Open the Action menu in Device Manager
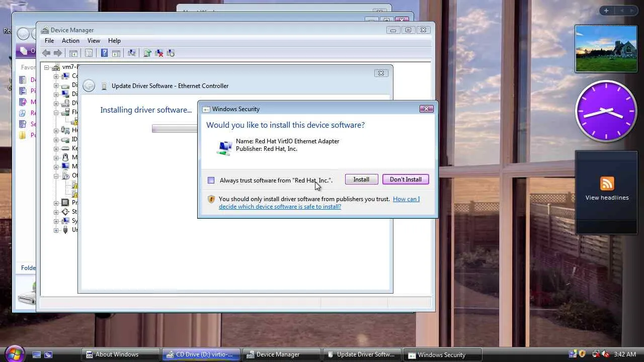The height and width of the screenshot is (362, 644). pyautogui.click(x=70, y=41)
